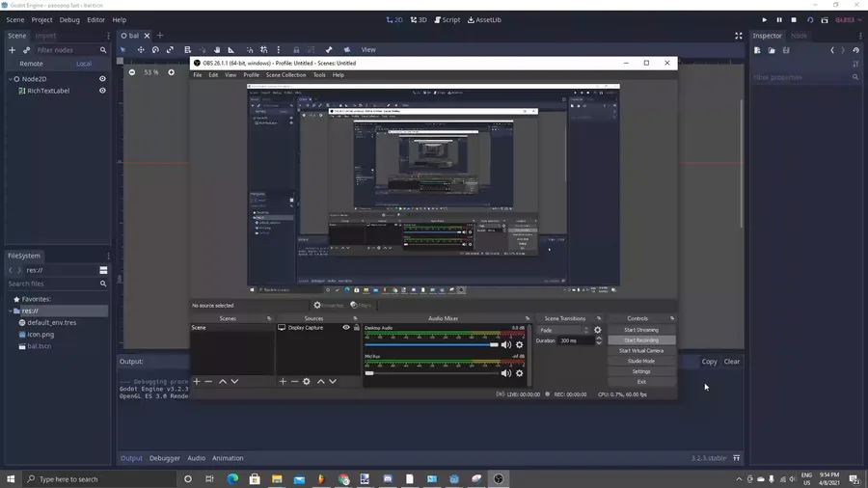Click the Play Scene clapperboard icon
Viewport: 868px width, 488px height.
(x=825, y=20)
